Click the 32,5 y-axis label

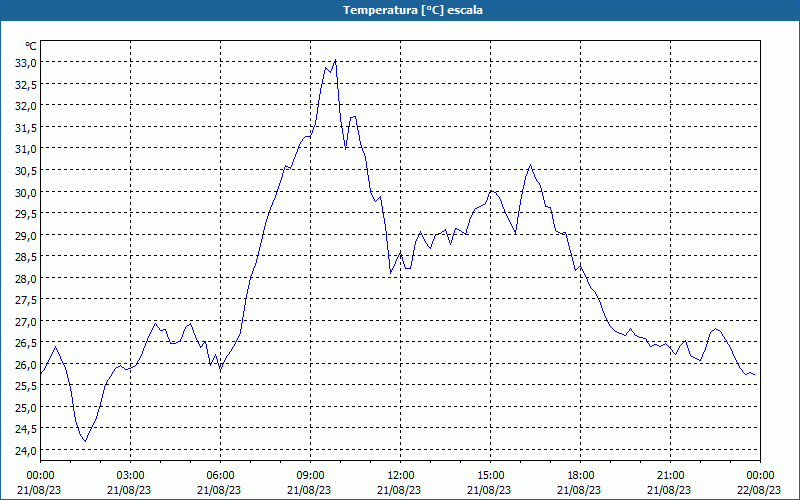click(x=26, y=85)
